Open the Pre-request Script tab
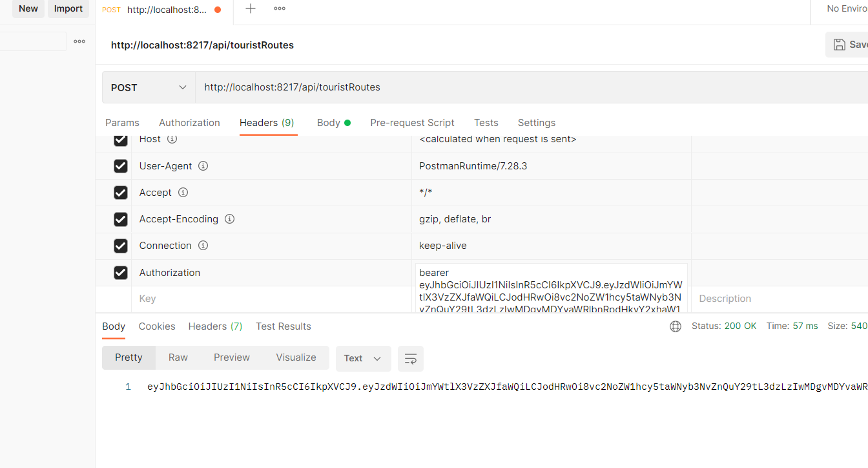868x468 pixels. pyautogui.click(x=412, y=123)
